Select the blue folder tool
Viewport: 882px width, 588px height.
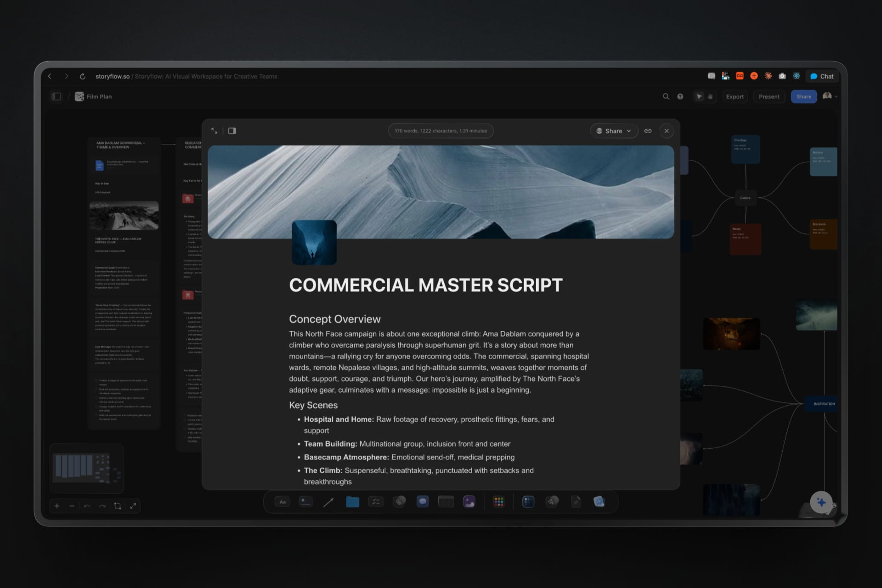tap(352, 502)
